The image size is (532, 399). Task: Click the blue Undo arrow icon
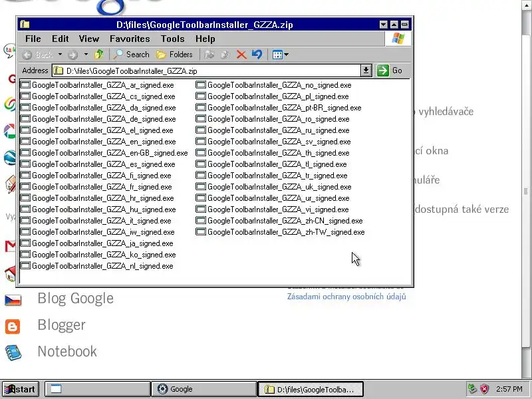click(x=257, y=55)
